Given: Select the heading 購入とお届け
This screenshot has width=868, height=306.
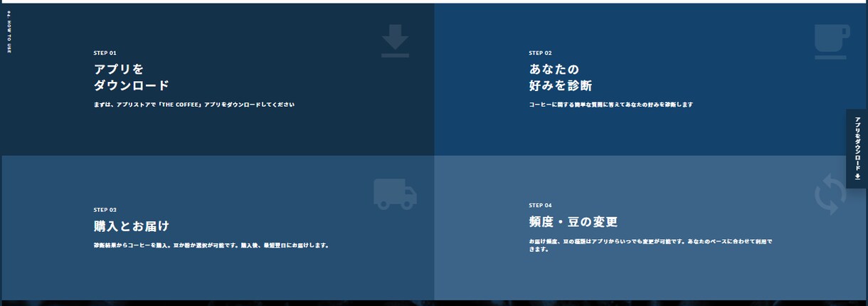Looking at the screenshot, I should (x=132, y=226).
